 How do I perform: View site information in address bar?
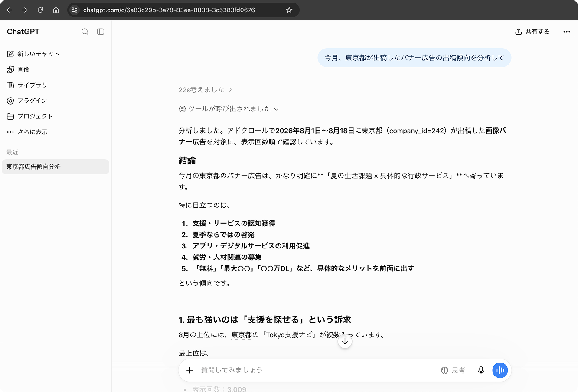75,10
